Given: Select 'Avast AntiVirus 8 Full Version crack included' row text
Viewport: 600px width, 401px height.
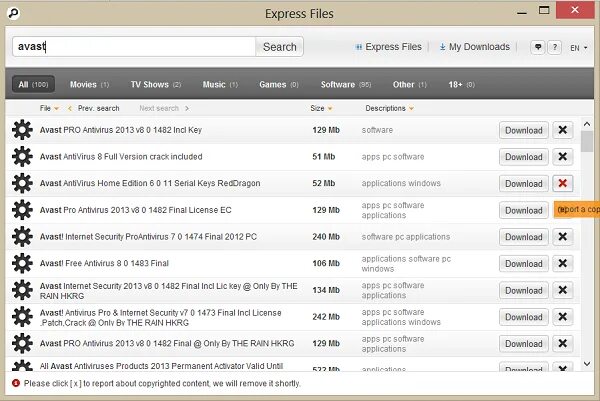Looking at the screenshot, I should [x=121, y=156].
